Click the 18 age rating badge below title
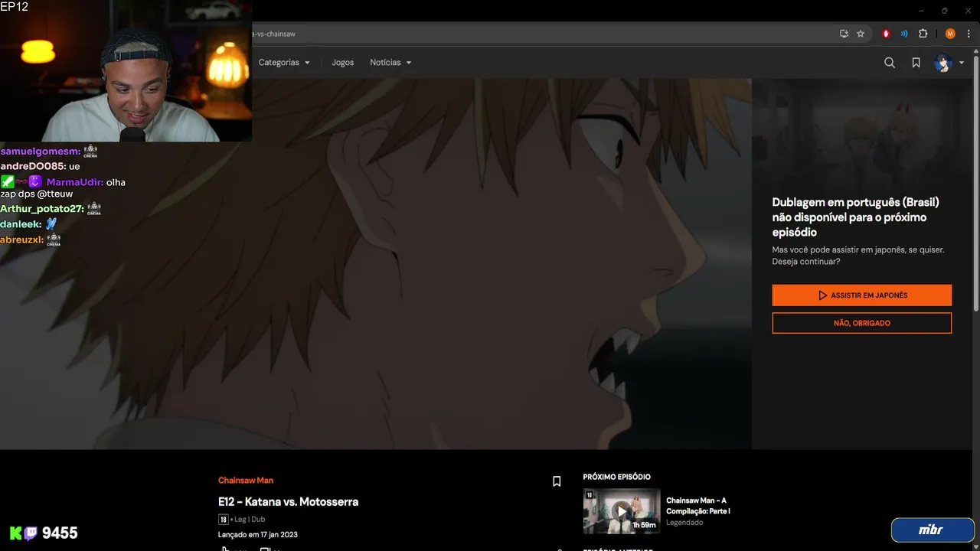Viewport: 980px width, 551px height. pyautogui.click(x=223, y=520)
